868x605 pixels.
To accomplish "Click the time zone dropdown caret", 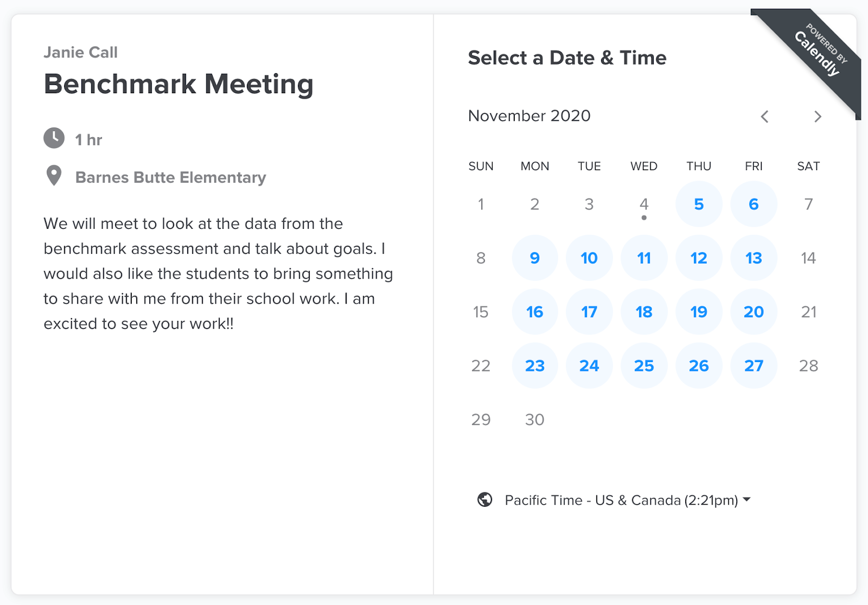I will coord(747,499).
